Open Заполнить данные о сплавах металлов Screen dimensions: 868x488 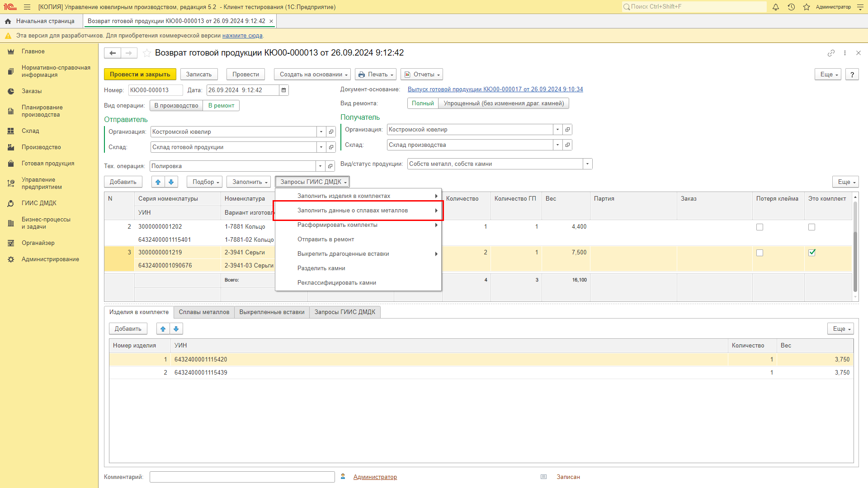pyautogui.click(x=358, y=211)
